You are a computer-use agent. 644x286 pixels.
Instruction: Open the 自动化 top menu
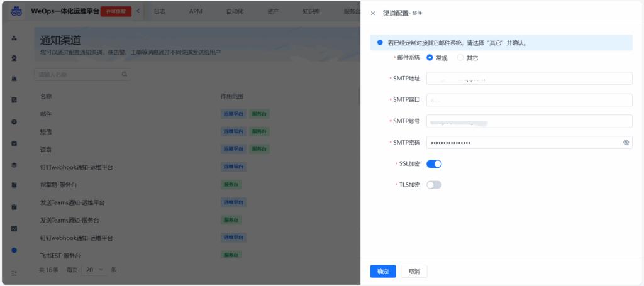[235, 11]
